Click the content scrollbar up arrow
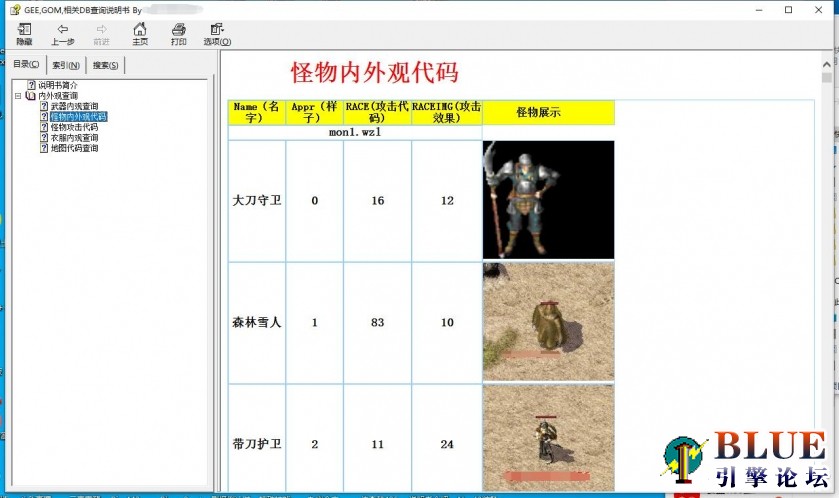 pyautogui.click(x=827, y=64)
